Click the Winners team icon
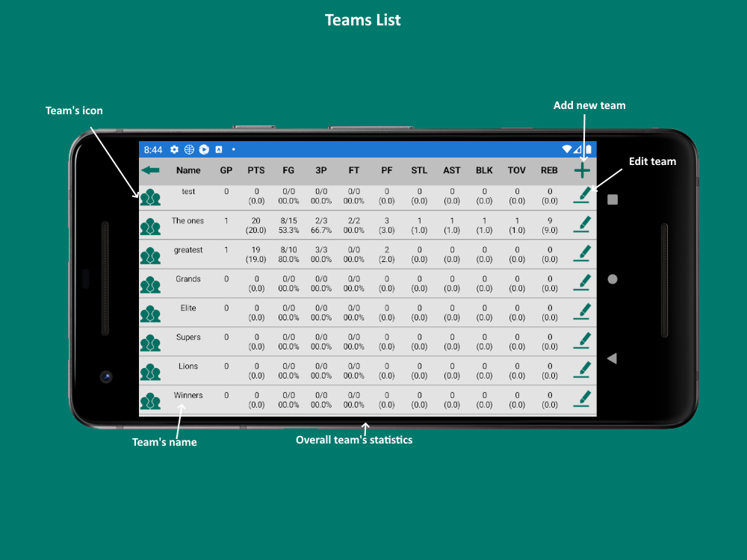Screen dimensions: 747x560 [150, 401]
